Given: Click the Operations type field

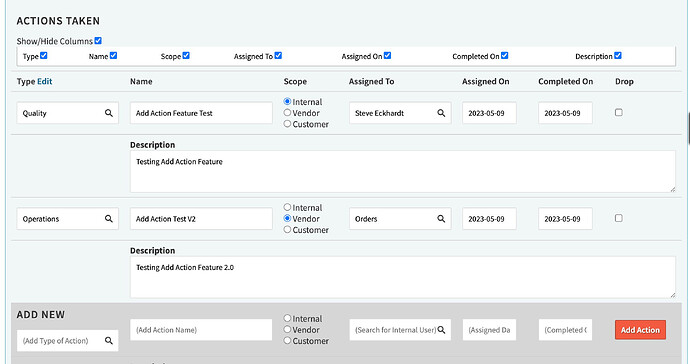Looking at the screenshot, I should (x=68, y=219).
